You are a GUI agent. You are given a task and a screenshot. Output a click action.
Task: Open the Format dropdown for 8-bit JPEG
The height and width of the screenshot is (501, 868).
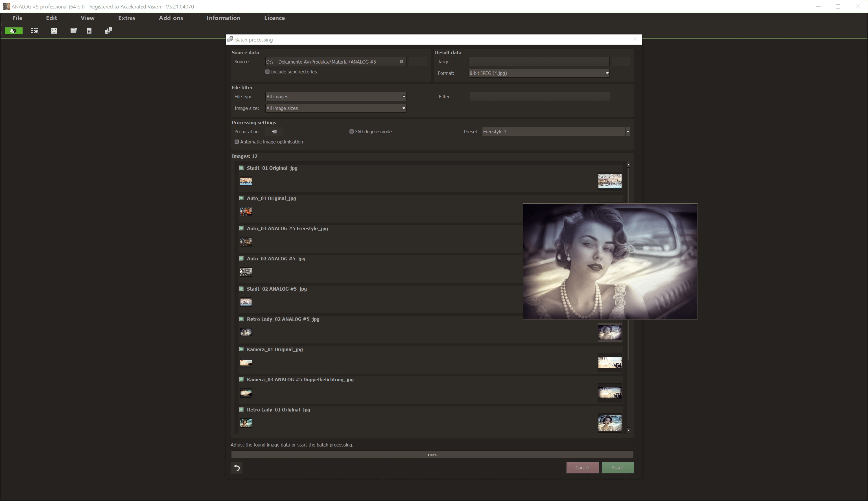point(607,73)
